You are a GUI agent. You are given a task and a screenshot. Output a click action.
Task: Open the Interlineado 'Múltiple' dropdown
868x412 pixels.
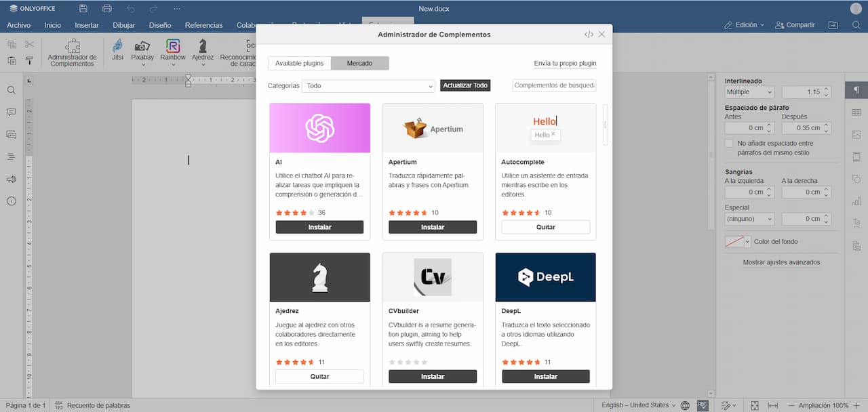pyautogui.click(x=749, y=91)
